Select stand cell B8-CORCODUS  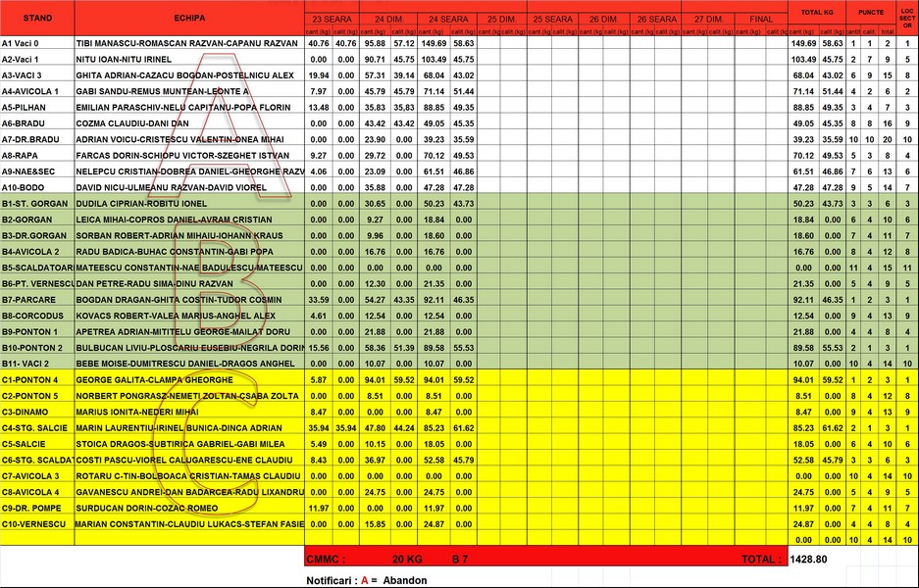[37, 316]
